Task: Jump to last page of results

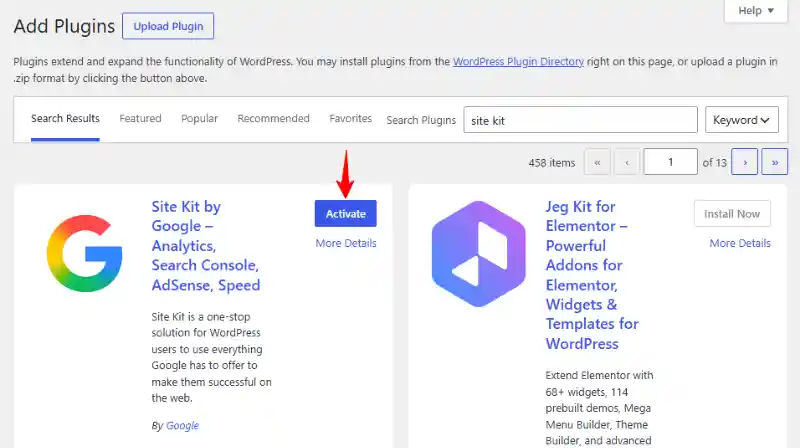Action: click(774, 162)
